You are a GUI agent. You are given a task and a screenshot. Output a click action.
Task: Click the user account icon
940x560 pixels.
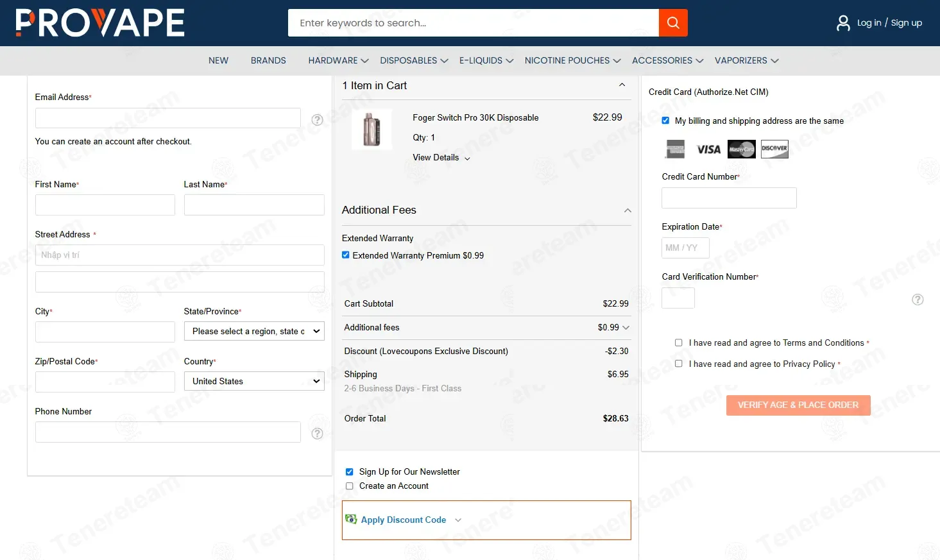pos(843,23)
